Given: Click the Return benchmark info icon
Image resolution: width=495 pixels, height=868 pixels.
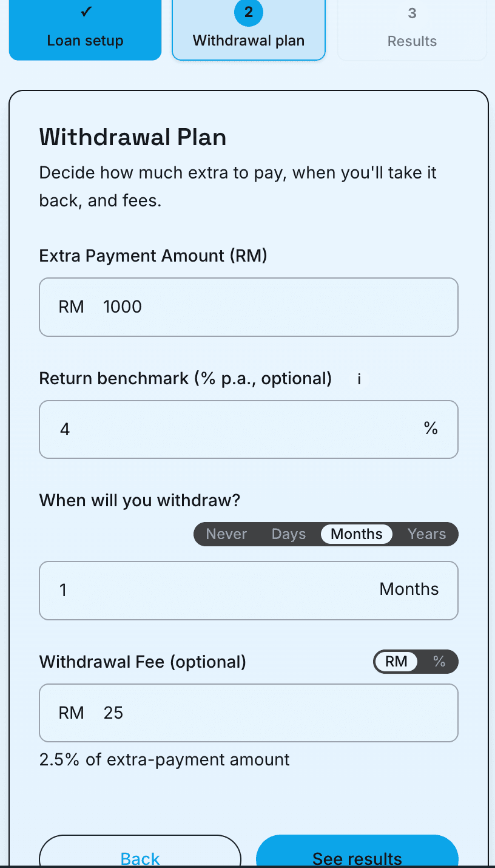Looking at the screenshot, I should [359, 379].
